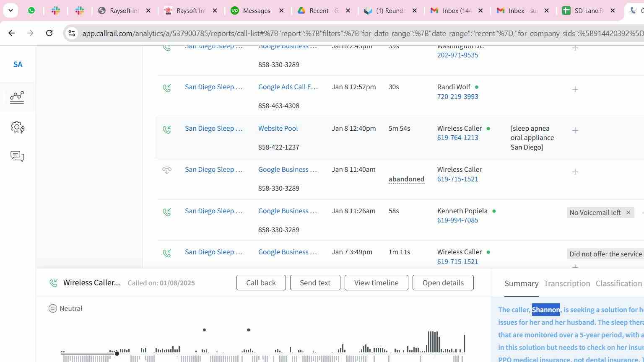The width and height of the screenshot is (644, 362).
Task: Click the abandoned call icon for 11:40am row
Action: 167,170
